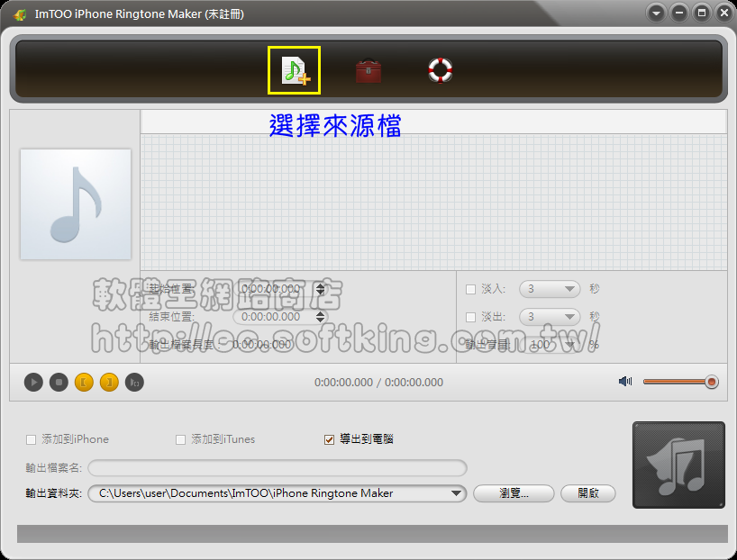737x560 pixels.
Task: Expand the fade-out seconds dropdown
Action: [570, 317]
